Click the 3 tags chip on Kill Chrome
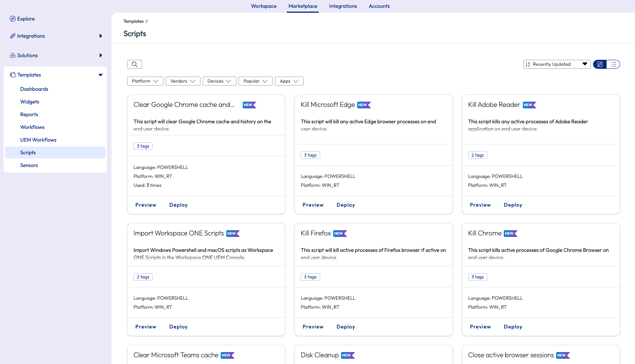The width and height of the screenshot is (635, 364). 478,277
